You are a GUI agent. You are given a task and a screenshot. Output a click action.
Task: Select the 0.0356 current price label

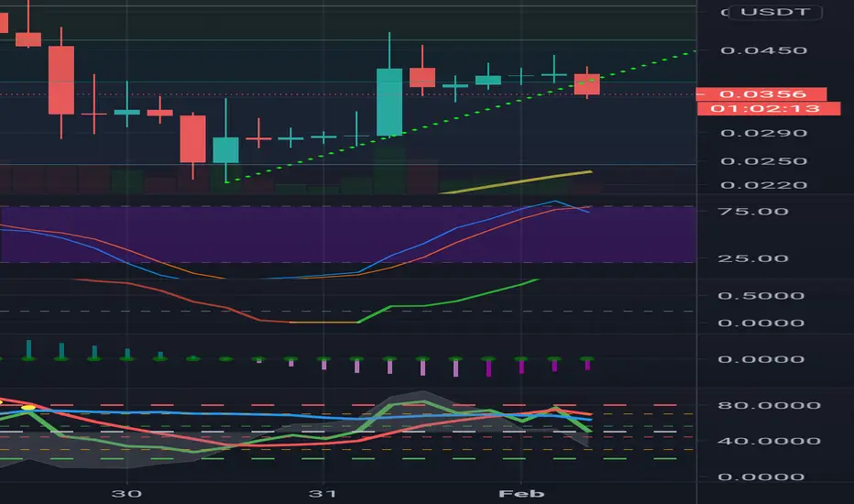[762, 94]
